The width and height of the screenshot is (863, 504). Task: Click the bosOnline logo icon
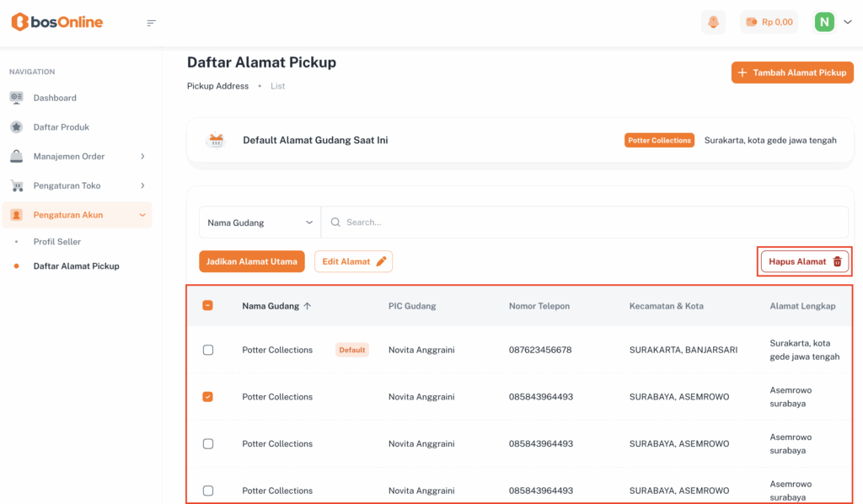(x=19, y=22)
